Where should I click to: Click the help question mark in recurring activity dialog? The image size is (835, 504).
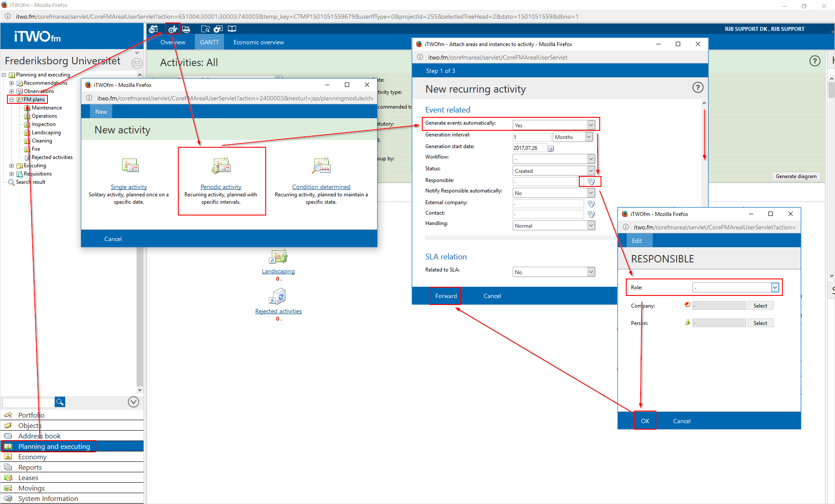[698, 88]
